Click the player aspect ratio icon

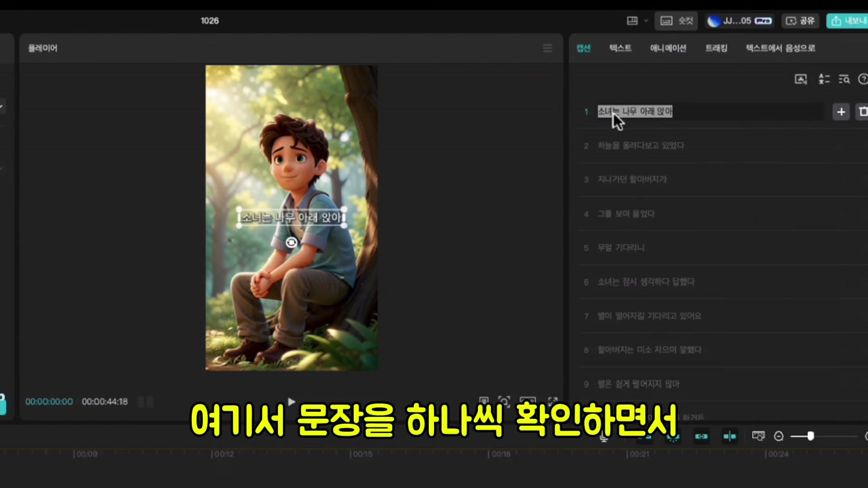point(528,401)
